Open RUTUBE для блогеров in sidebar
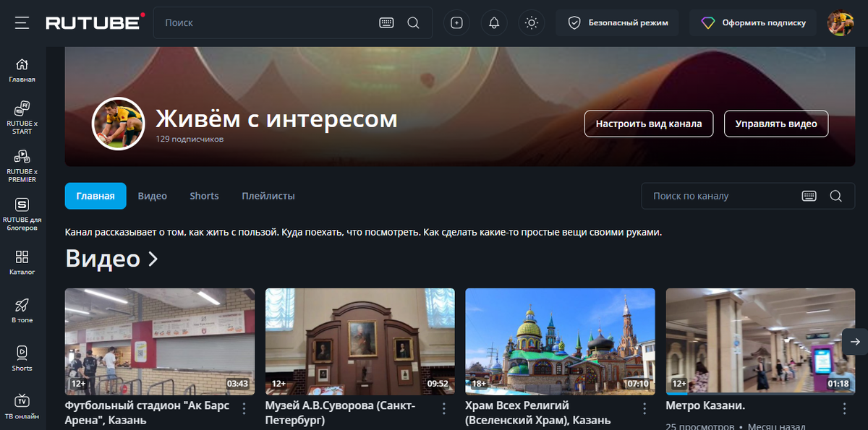Screen dimensions: 868x430 pos(22,215)
